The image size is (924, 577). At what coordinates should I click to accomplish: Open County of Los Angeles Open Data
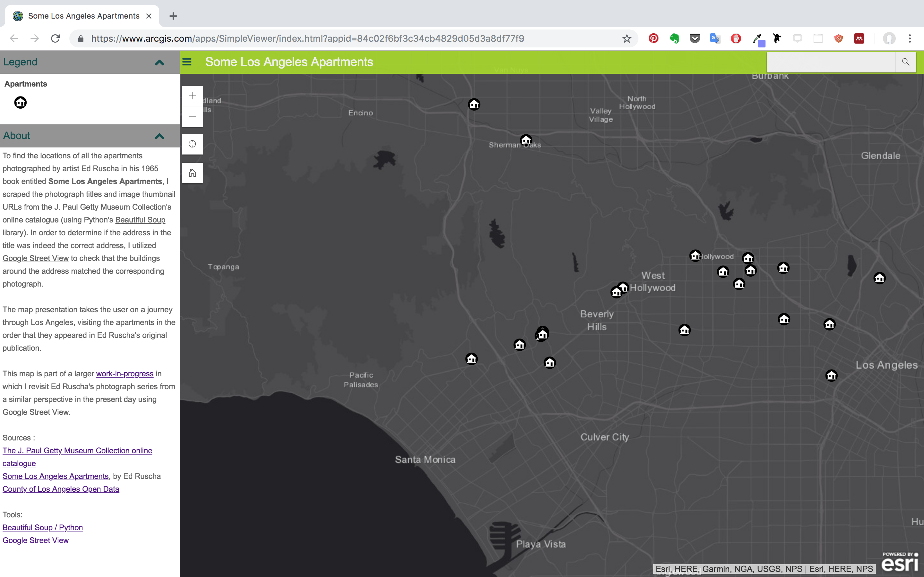[61, 489]
